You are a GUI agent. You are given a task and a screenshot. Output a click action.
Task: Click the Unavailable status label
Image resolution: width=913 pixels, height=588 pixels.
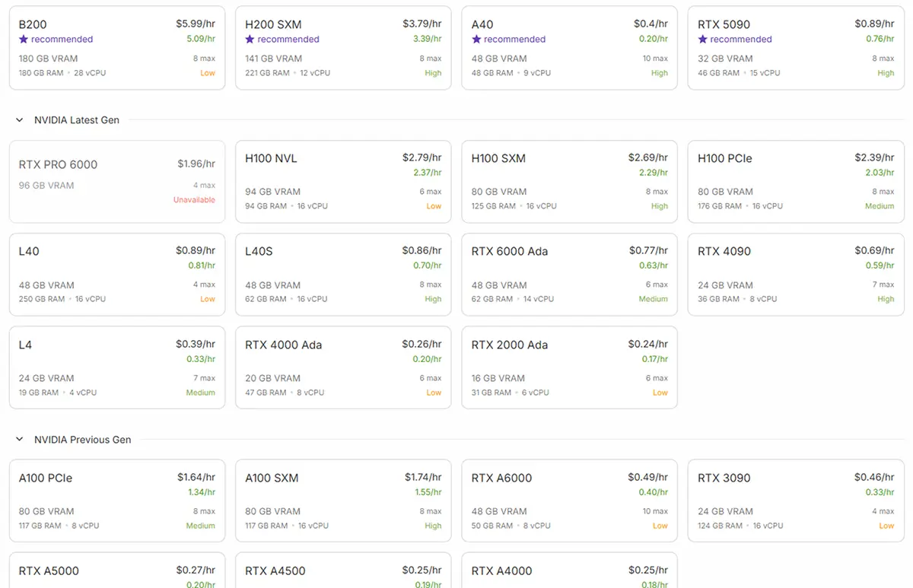[x=194, y=200]
